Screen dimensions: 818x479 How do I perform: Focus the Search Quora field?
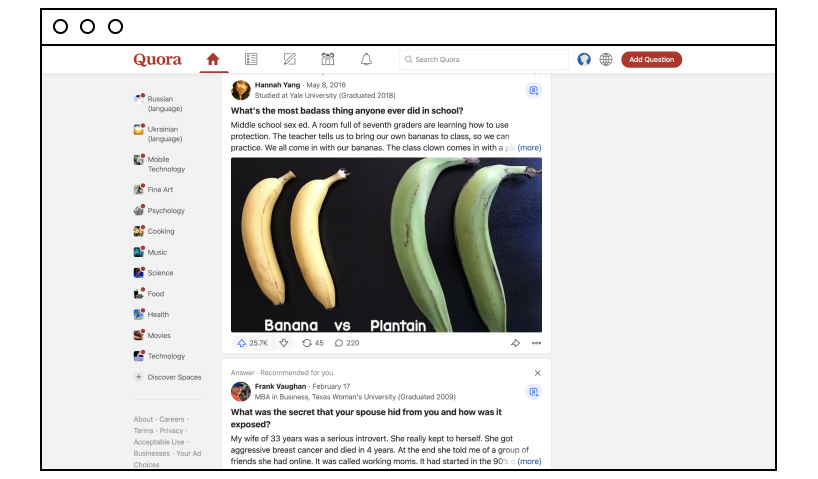484,59
